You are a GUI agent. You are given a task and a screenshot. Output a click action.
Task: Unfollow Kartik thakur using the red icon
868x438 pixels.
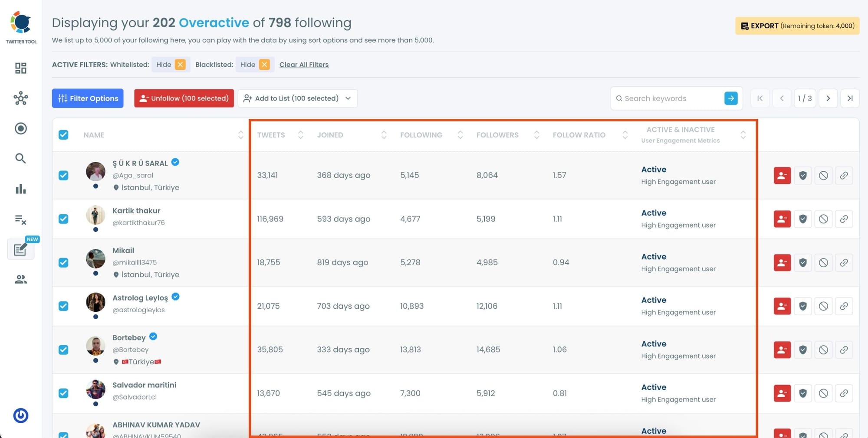click(x=782, y=219)
